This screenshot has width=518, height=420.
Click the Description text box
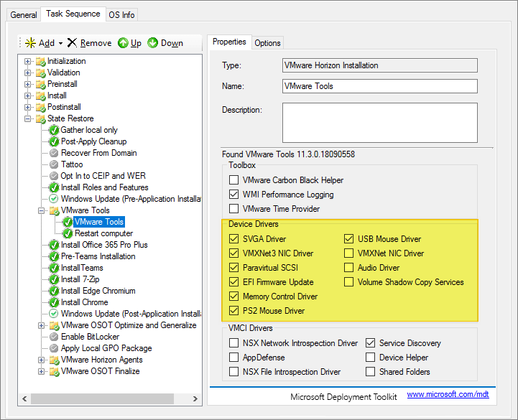[x=380, y=123]
